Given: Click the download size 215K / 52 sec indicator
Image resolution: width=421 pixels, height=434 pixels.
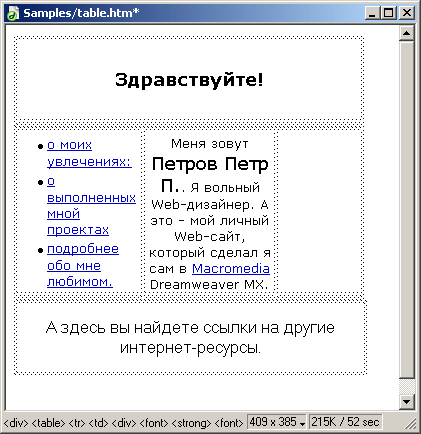Looking at the screenshot, I should pos(345,422).
